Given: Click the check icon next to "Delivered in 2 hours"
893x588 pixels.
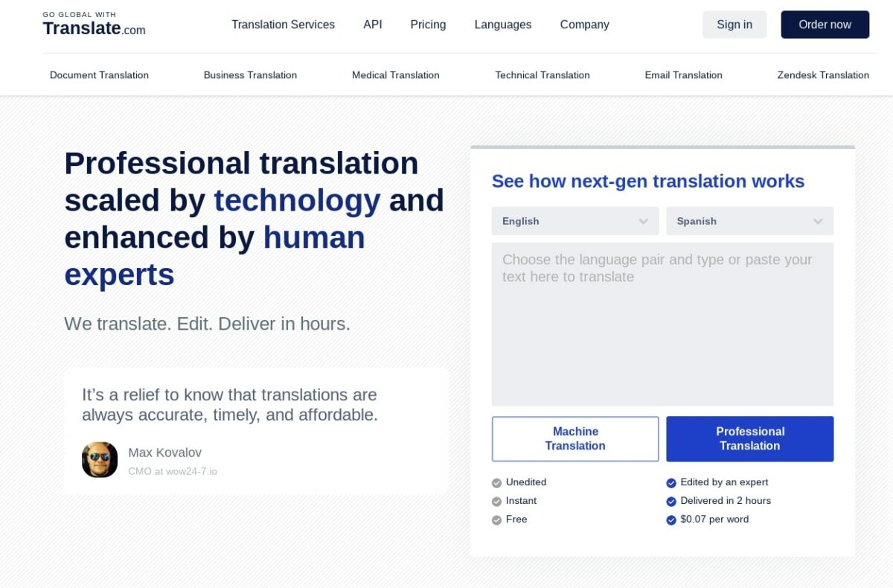Looking at the screenshot, I should (671, 501).
